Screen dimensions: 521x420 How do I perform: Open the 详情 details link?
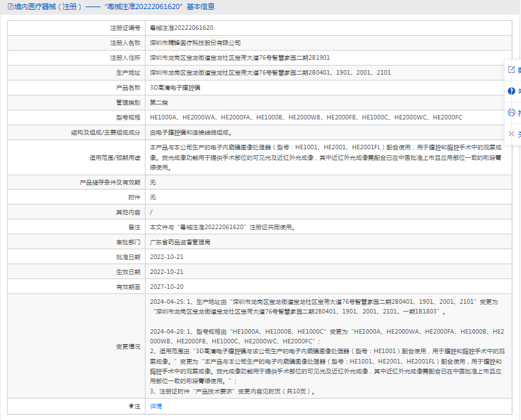[x=156, y=406]
